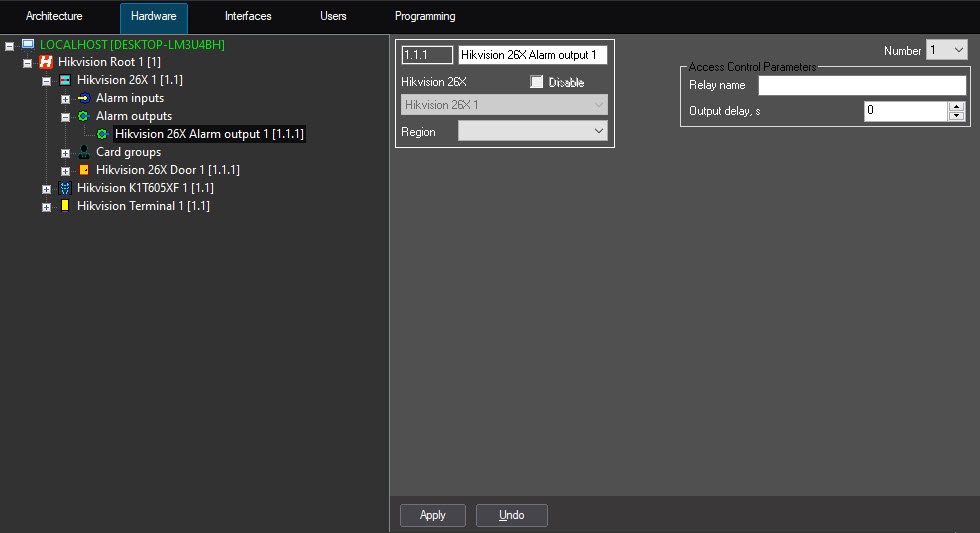Click the LOCALHOST computer icon

click(x=28, y=44)
